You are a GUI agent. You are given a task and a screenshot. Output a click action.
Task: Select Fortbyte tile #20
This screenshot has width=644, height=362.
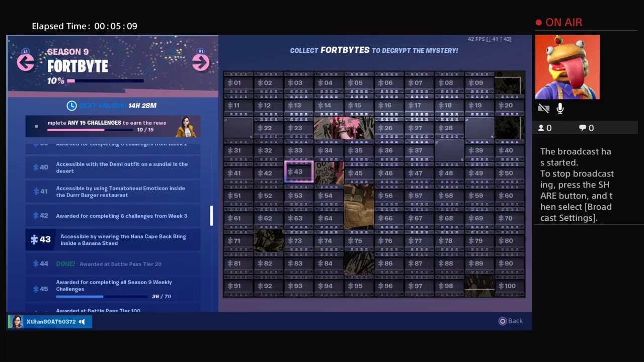pyautogui.click(x=510, y=106)
